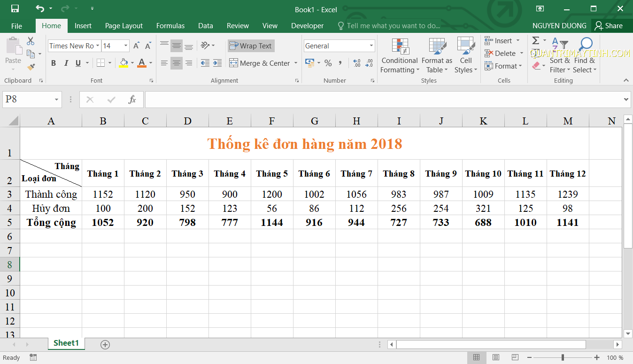Click the Save icon in the title bar
The width and height of the screenshot is (633, 364).
point(15,9)
